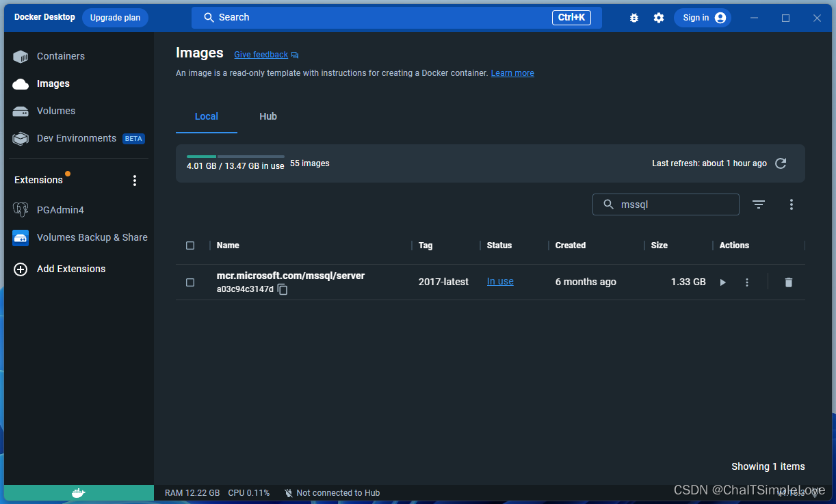The height and width of the screenshot is (504, 836).
Task: Sort by the Tag column header
Action: pos(426,246)
